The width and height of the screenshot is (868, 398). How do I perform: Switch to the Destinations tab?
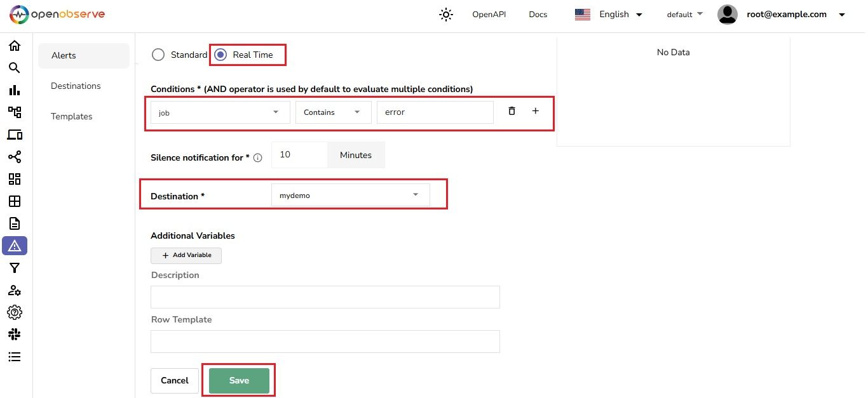click(76, 86)
